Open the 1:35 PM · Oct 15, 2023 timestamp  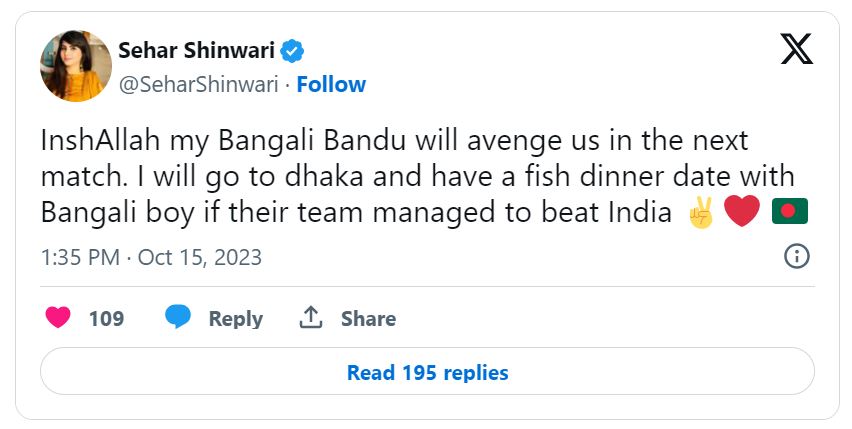click(x=151, y=257)
